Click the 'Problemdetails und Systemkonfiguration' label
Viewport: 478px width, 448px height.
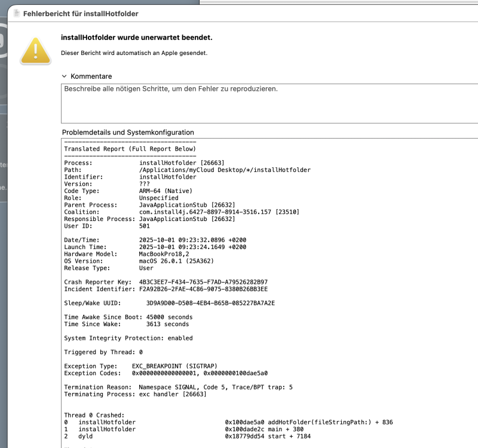click(128, 132)
